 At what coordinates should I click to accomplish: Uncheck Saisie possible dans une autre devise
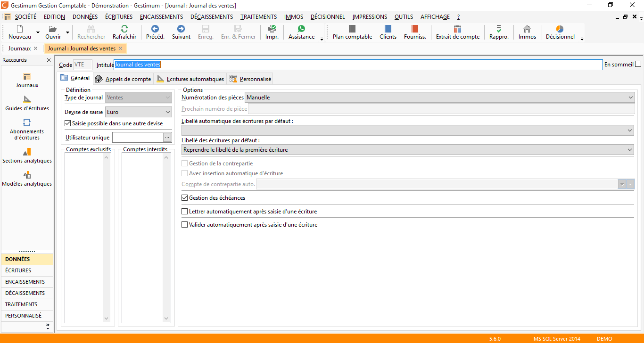[x=68, y=123]
